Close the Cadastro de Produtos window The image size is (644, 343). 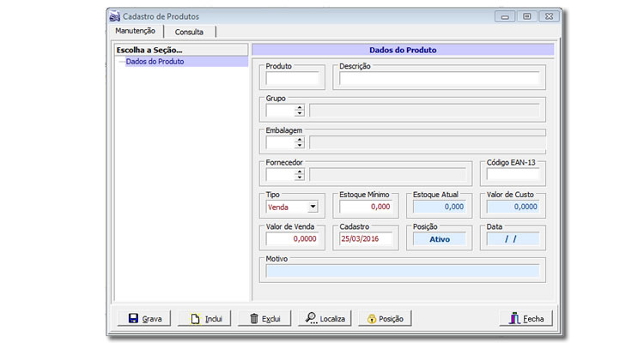coord(550,16)
